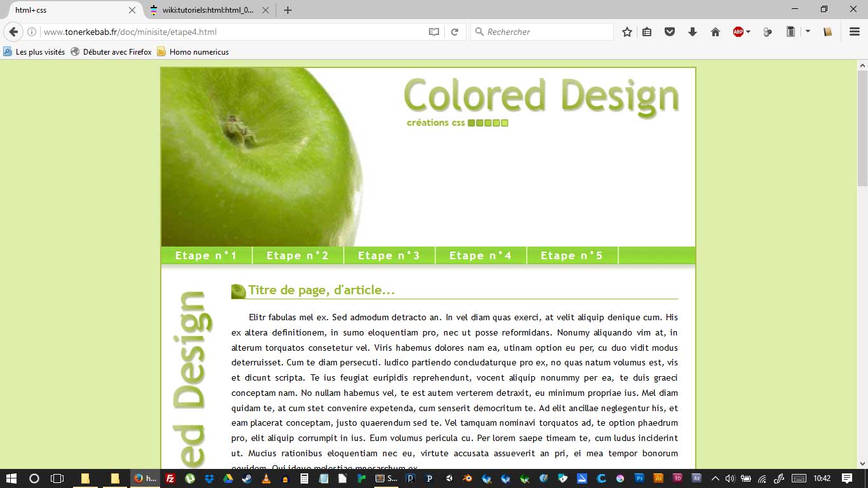
Task: Bookmark this page with the star icon
Action: point(627,32)
